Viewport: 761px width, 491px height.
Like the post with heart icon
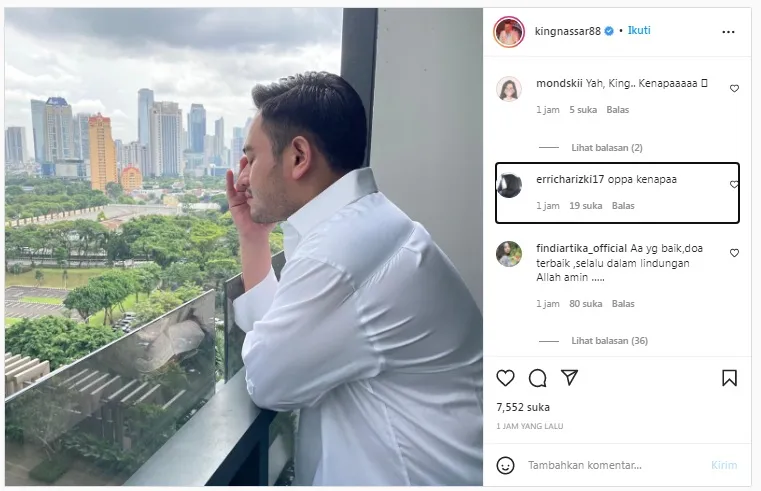pyautogui.click(x=505, y=378)
